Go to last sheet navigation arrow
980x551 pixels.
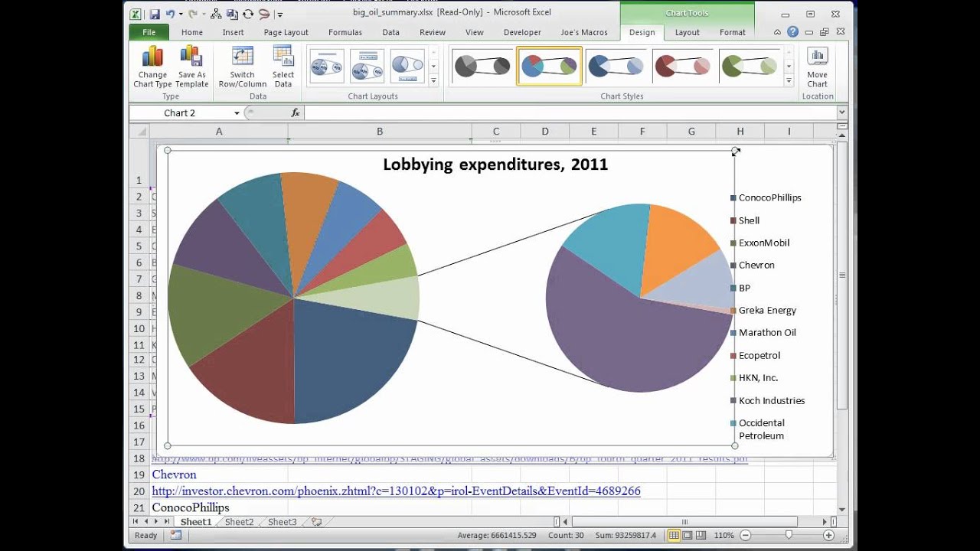coord(167,522)
